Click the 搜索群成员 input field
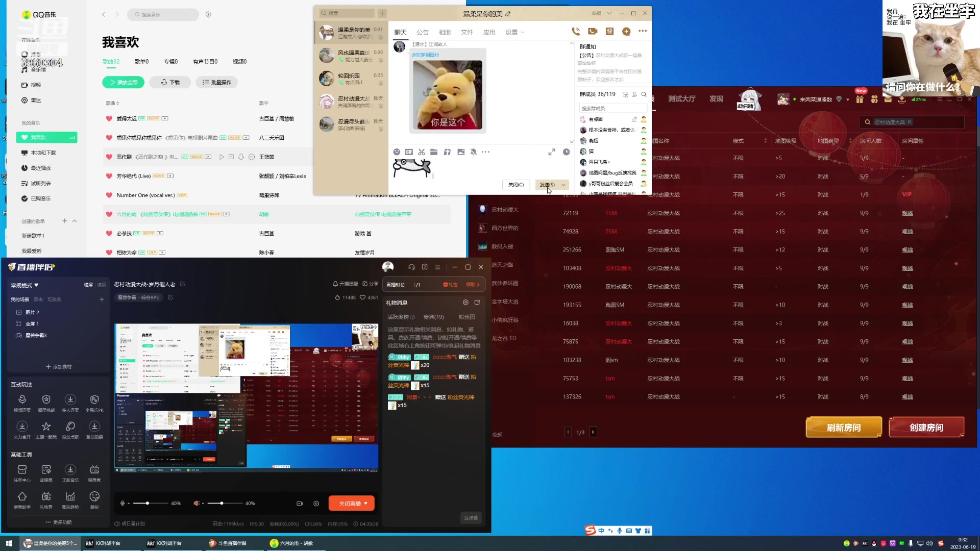 click(x=613, y=108)
